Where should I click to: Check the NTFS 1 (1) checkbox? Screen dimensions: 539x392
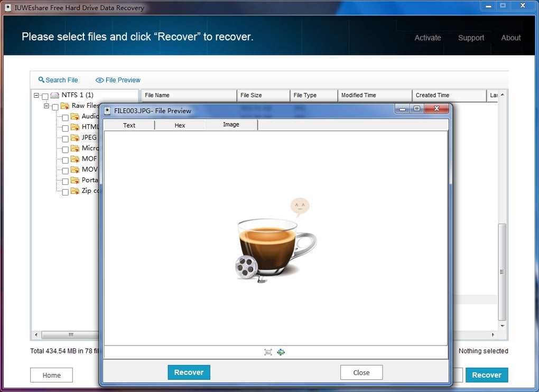coord(45,96)
